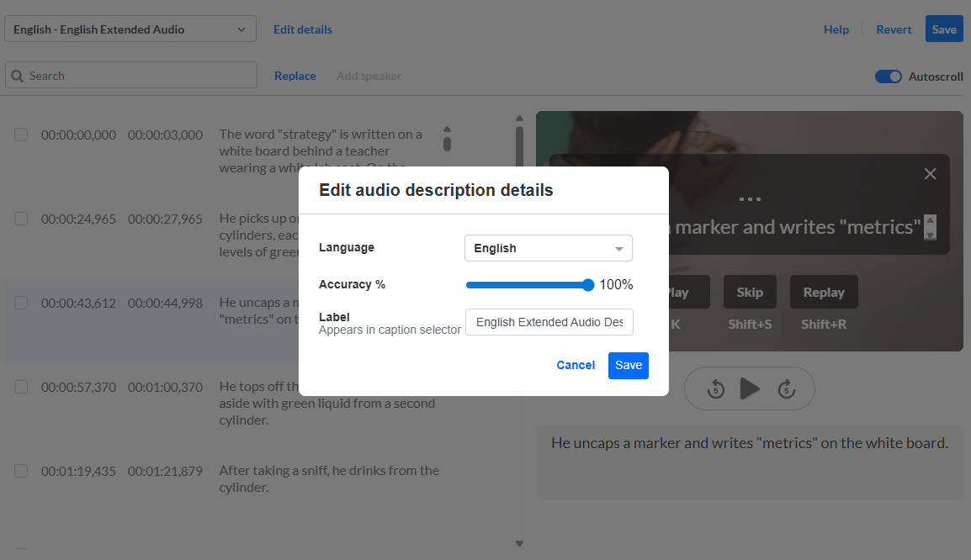Click the play icon below the video
This screenshot has height=560, width=971.
click(x=750, y=388)
